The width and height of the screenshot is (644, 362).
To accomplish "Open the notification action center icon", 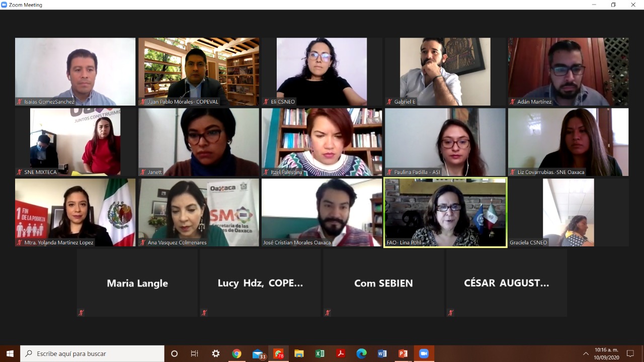I will (x=630, y=353).
